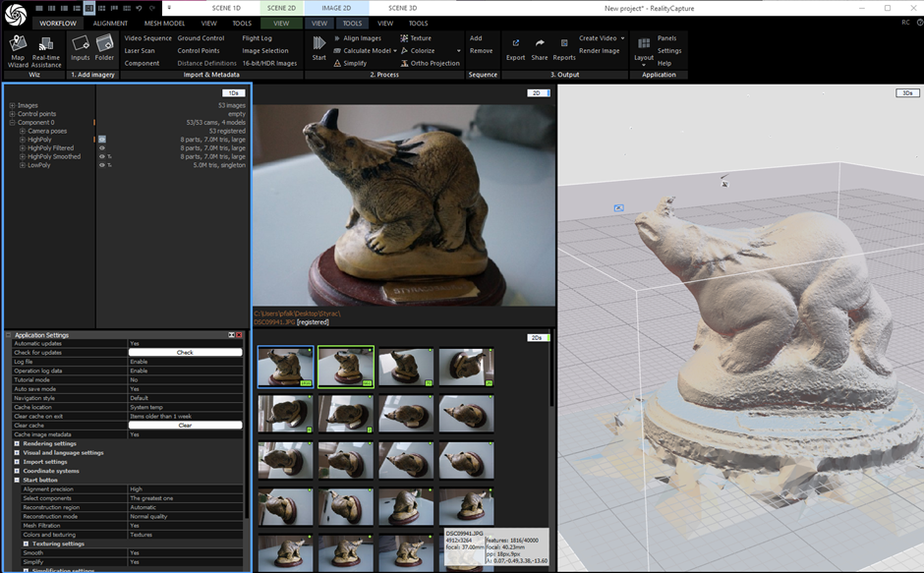This screenshot has height=573, width=924.
Task: Open the Calculate Model dropdown
Action: click(396, 51)
